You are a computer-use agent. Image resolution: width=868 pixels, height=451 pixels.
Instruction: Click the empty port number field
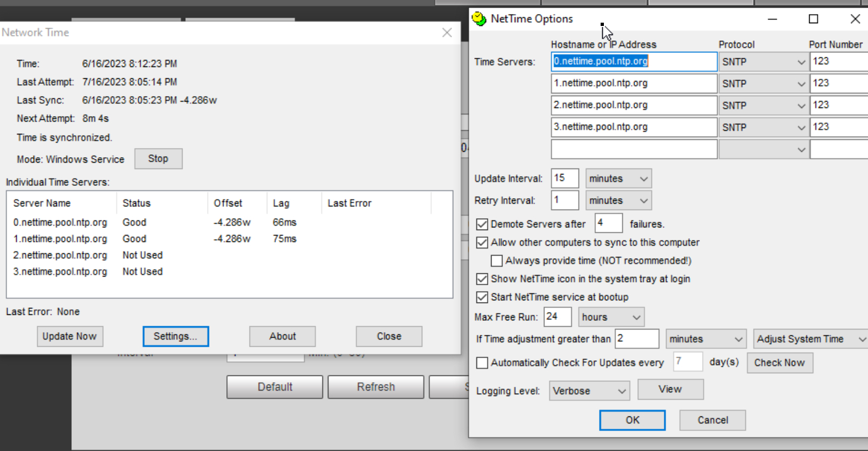click(839, 149)
